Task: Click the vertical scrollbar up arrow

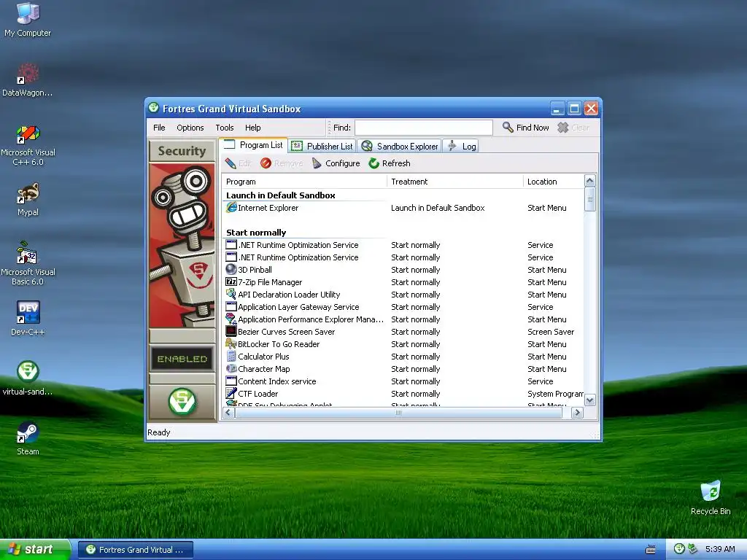Action: pos(589,181)
